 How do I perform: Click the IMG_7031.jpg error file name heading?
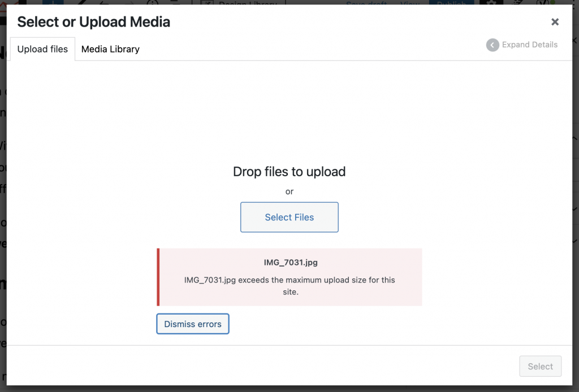tap(291, 263)
